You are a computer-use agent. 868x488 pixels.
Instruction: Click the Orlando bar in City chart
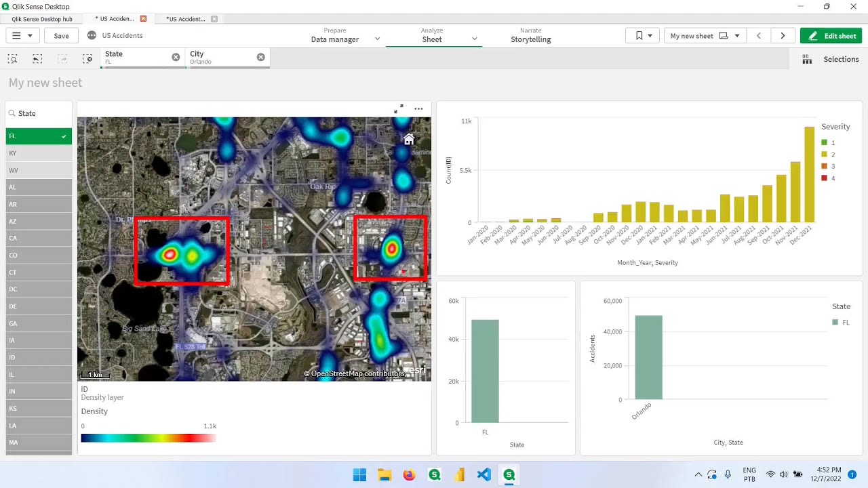649,357
